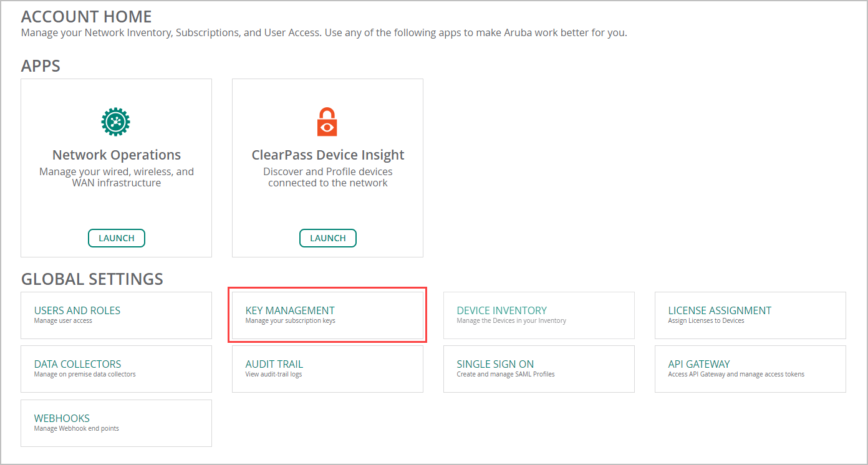Click 'Create and manage SAML Profiles' text
The image size is (868, 465).
[x=506, y=375]
